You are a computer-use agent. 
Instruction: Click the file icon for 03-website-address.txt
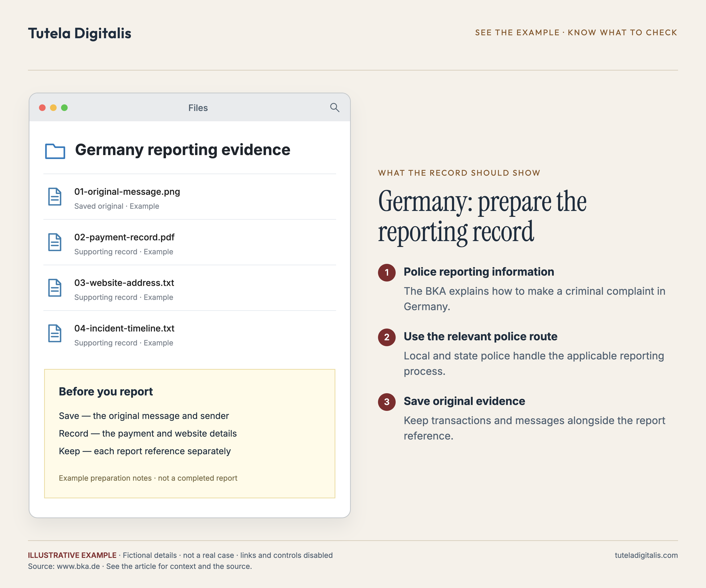(x=55, y=288)
